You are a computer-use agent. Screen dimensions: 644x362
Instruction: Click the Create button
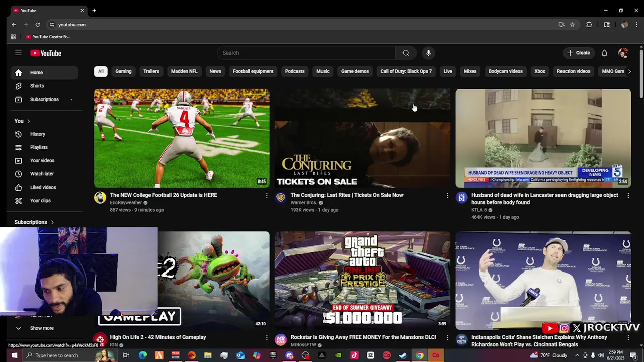578,53
